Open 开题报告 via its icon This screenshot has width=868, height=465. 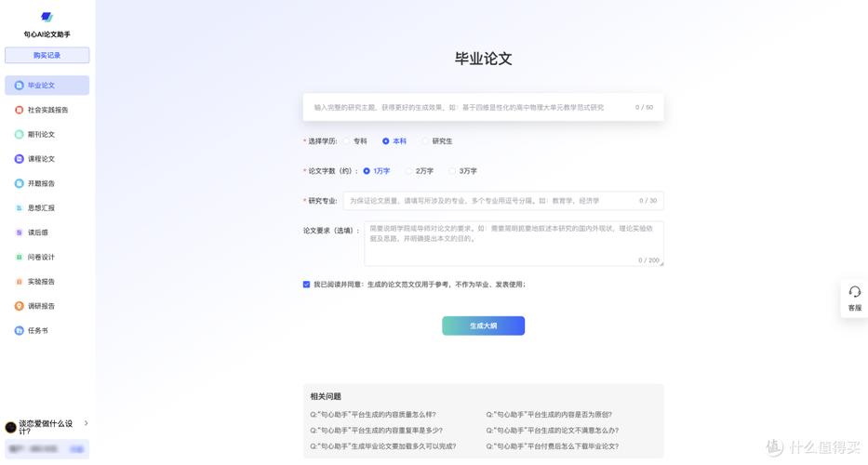click(x=19, y=183)
